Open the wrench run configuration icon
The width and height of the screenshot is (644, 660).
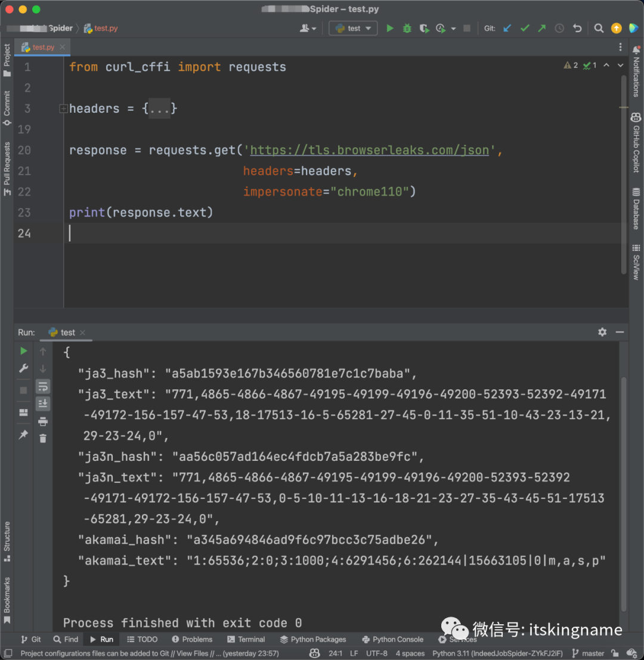pos(24,368)
